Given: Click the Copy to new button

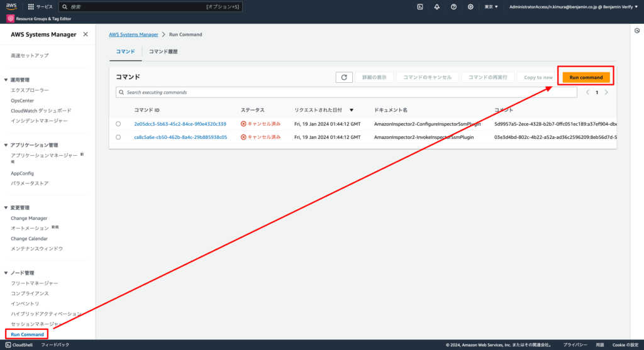Looking at the screenshot, I should [x=538, y=77].
